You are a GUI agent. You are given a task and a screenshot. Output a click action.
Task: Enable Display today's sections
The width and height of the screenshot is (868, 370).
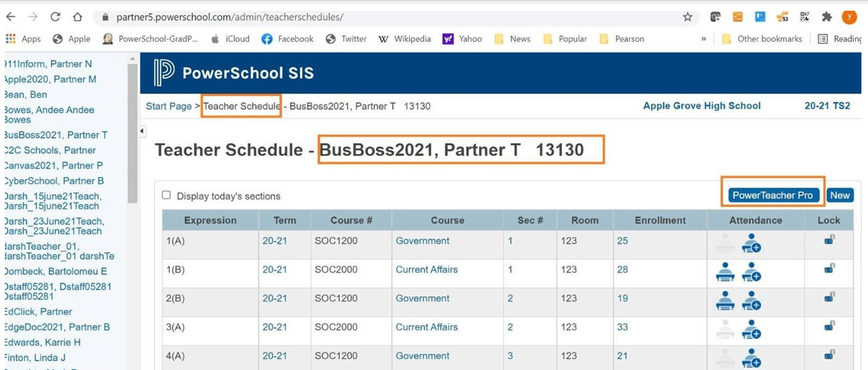click(166, 195)
